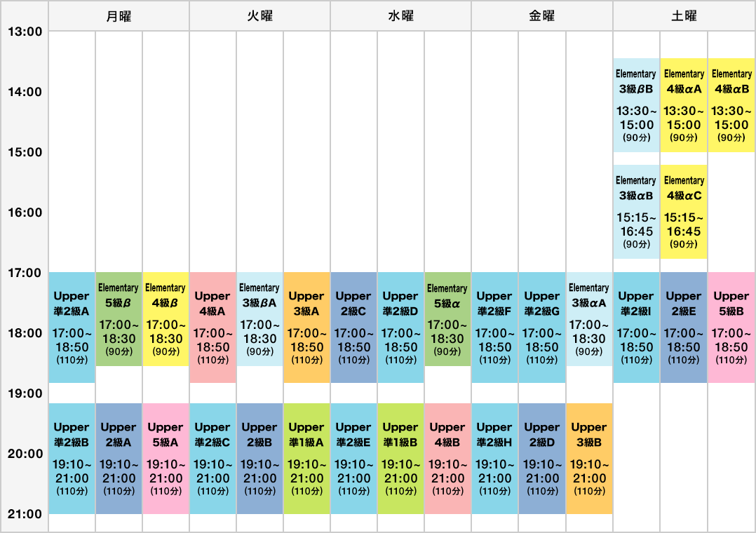Select the Upper 準2級A class
The image size is (756, 533).
point(72,328)
